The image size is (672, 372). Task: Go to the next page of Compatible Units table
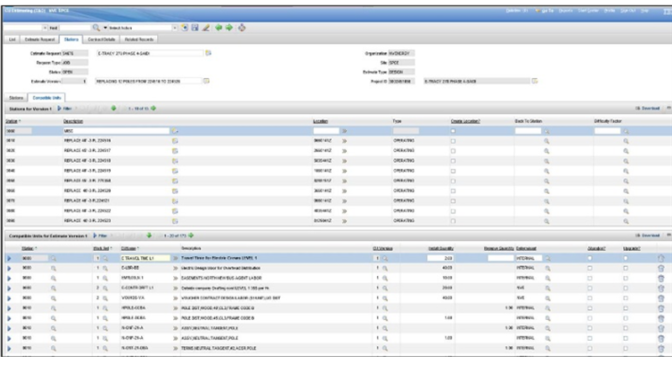pyautogui.click(x=191, y=235)
